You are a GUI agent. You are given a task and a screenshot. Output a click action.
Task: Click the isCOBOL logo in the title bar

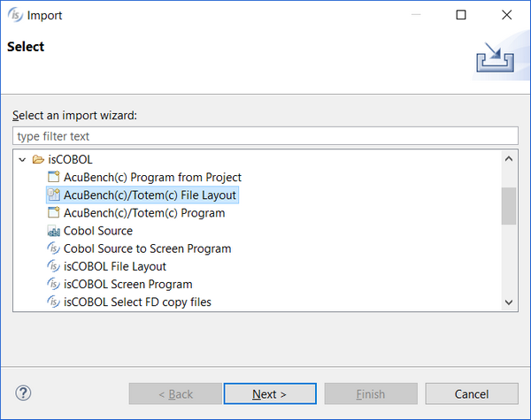click(x=15, y=15)
